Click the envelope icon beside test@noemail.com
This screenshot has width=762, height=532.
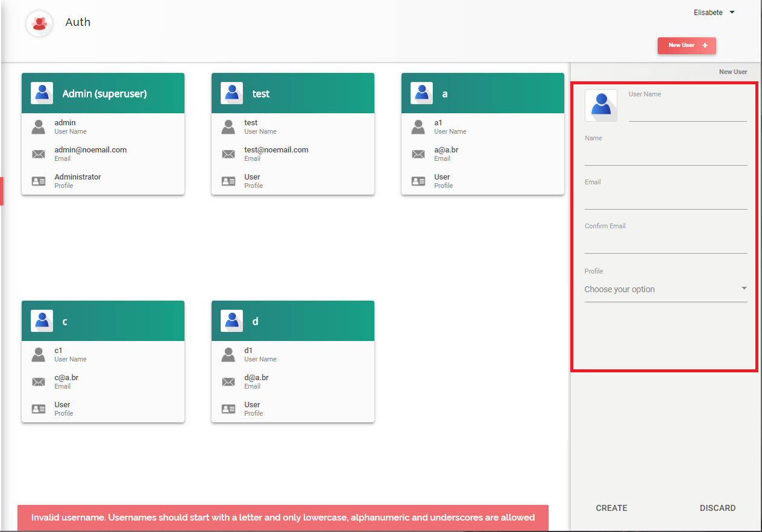pyautogui.click(x=228, y=154)
